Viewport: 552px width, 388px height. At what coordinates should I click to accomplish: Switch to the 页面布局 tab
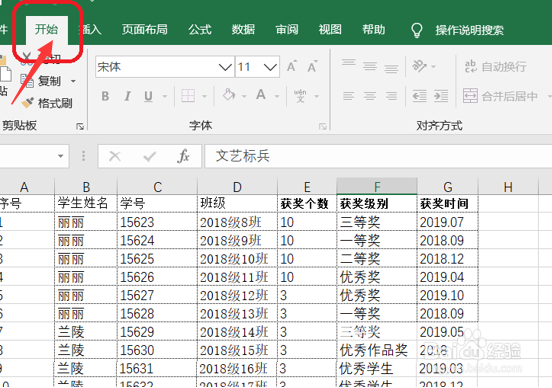(144, 30)
